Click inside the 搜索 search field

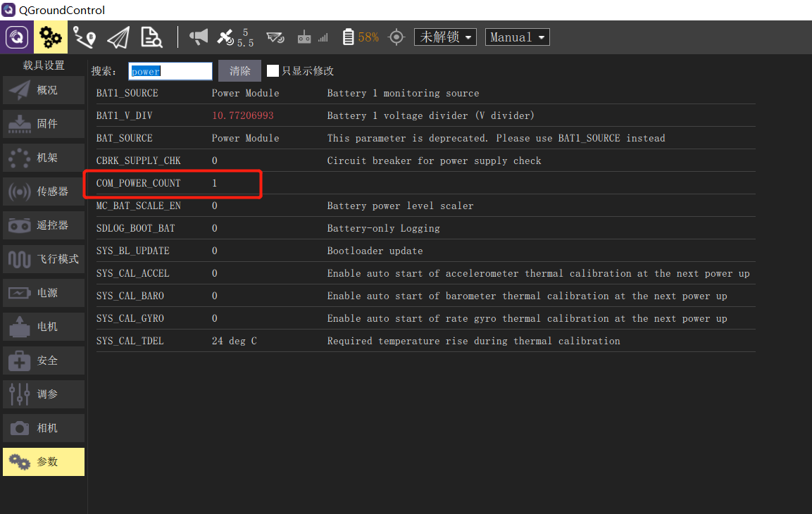pyautogui.click(x=170, y=70)
